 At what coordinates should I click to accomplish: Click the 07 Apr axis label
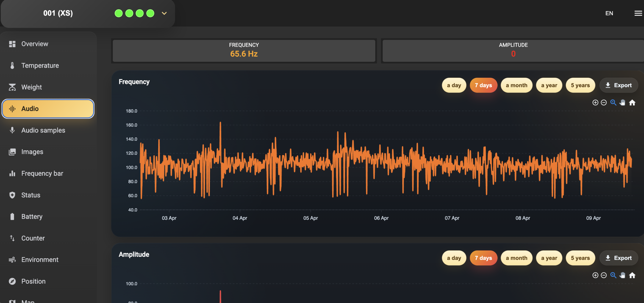452,218
